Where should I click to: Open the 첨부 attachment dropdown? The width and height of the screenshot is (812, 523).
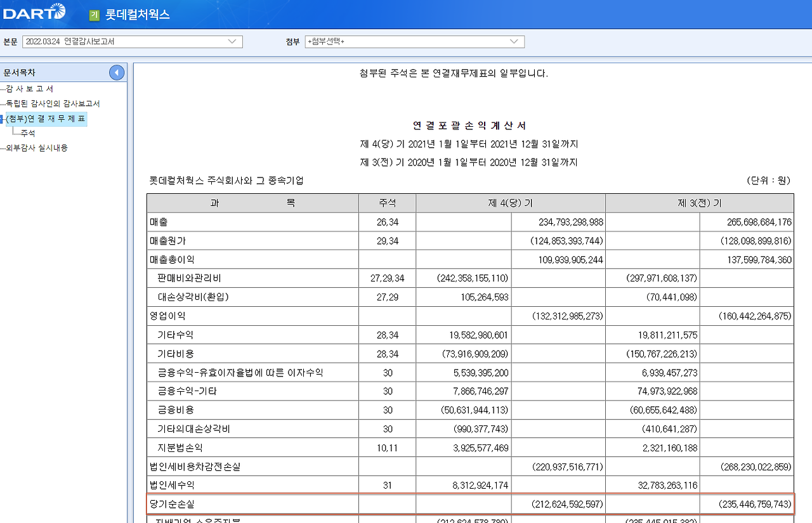coord(415,42)
